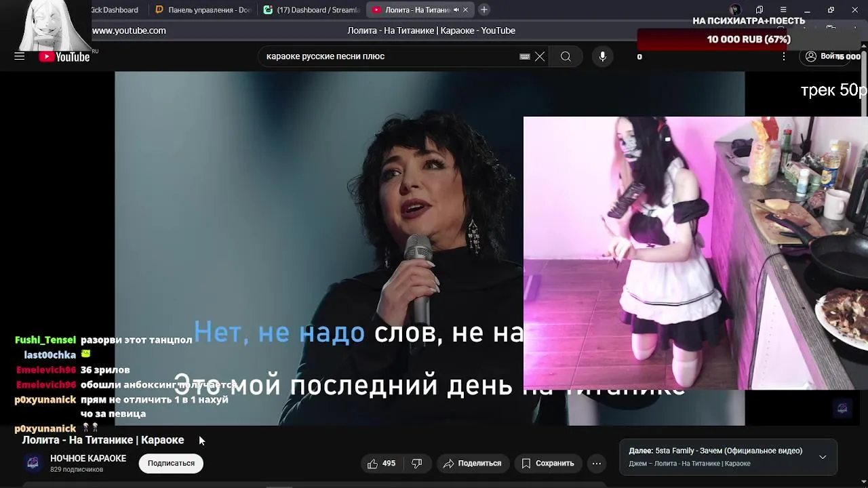Like the video with 495 likes

(381, 464)
